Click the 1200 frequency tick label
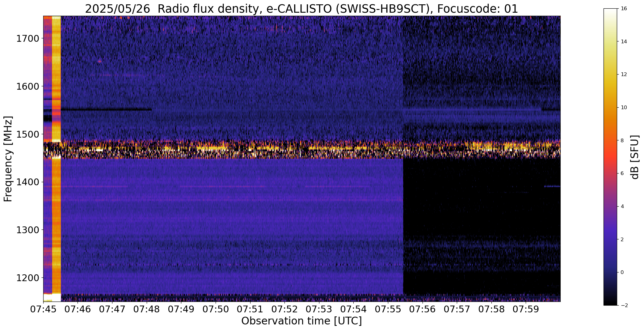This screenshot has height=330, width=644. (27, 278)
